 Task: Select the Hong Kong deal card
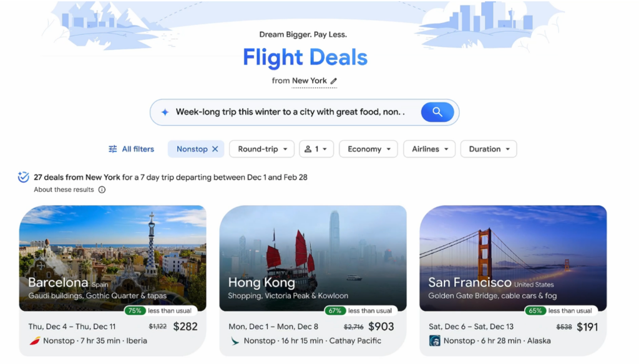tap(313, 280)
